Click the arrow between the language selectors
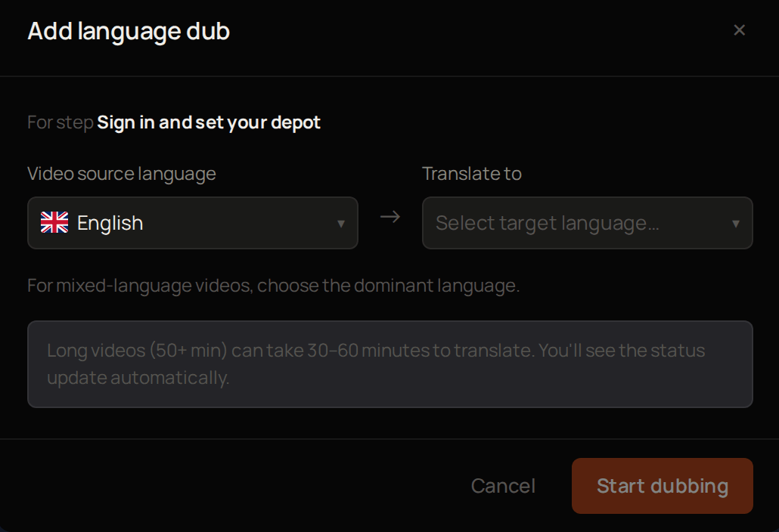 [x=390, y=217]
